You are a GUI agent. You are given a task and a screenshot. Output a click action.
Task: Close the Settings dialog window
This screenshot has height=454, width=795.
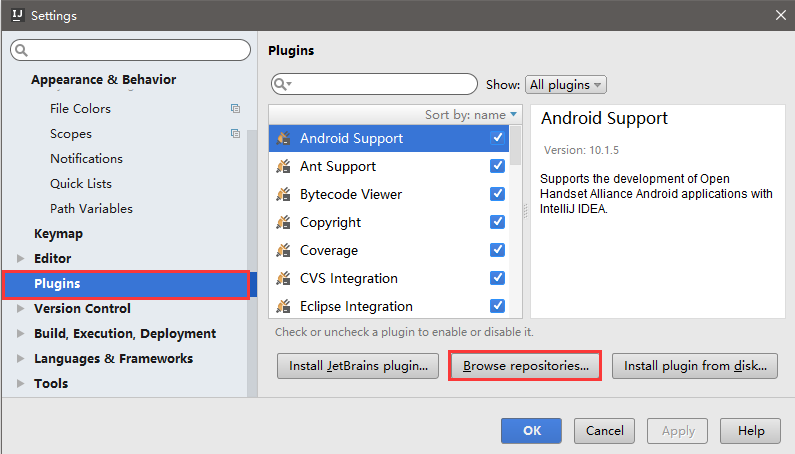point(781,15)
